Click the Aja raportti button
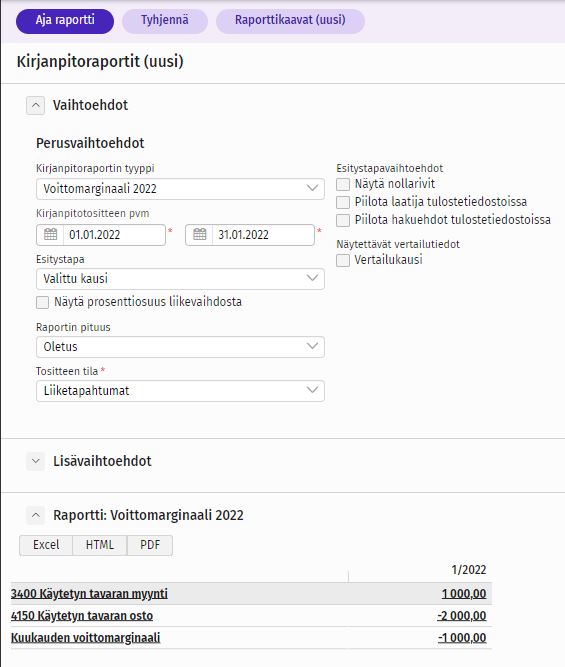 coord(65,21)
